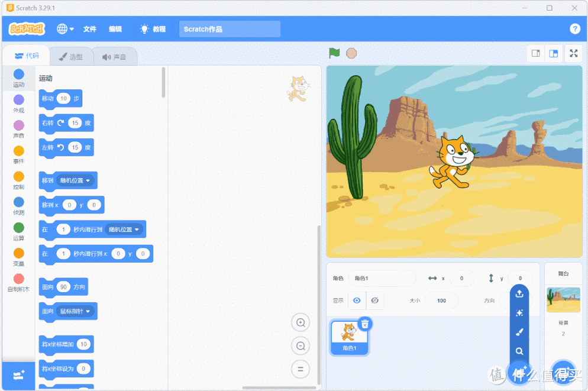Open the language globe menu

(65, 29)
